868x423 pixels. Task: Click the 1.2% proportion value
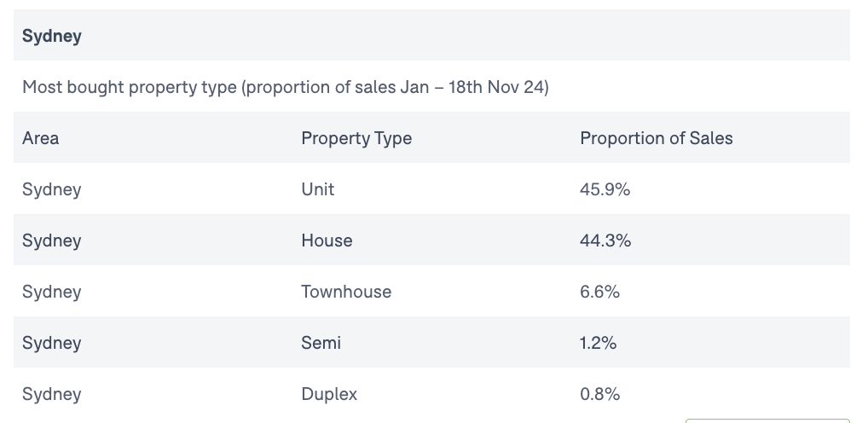coord(598,343)
